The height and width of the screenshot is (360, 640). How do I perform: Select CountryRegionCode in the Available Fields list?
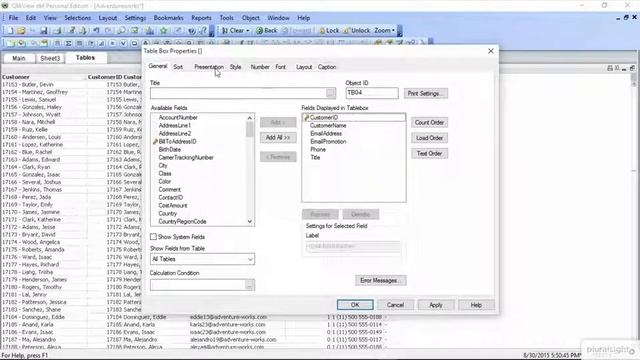182,222
